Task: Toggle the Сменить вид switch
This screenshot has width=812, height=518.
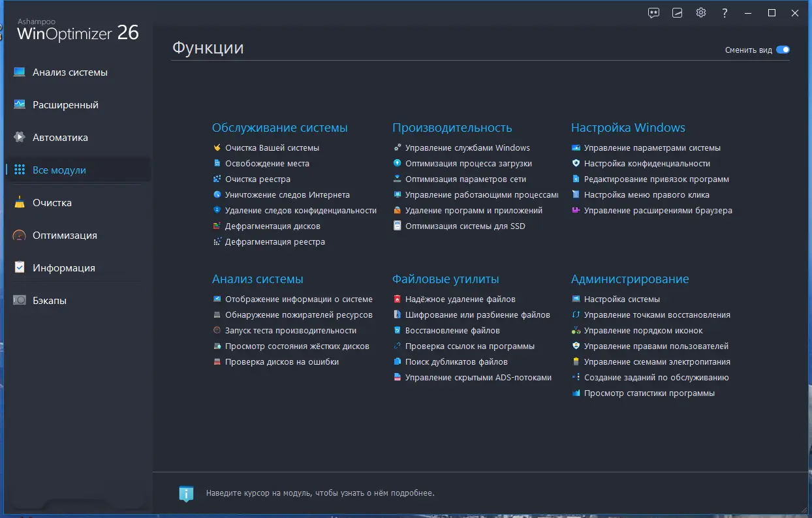Action: [783, 50]
